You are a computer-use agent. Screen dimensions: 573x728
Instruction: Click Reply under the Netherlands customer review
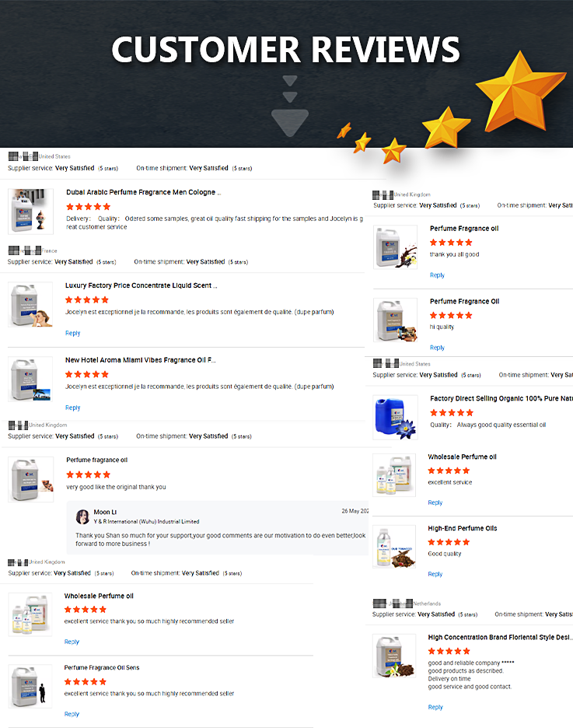435,707
